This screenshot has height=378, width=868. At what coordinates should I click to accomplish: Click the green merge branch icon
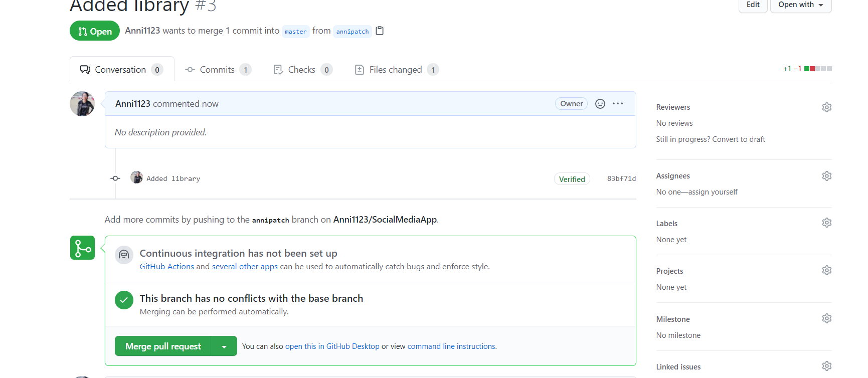[82, 248]
